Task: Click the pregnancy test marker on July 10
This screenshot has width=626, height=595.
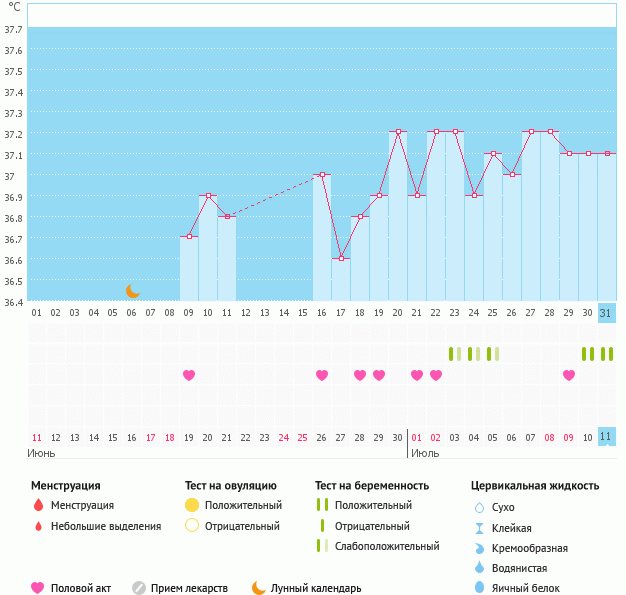Action: coord(588,353)
